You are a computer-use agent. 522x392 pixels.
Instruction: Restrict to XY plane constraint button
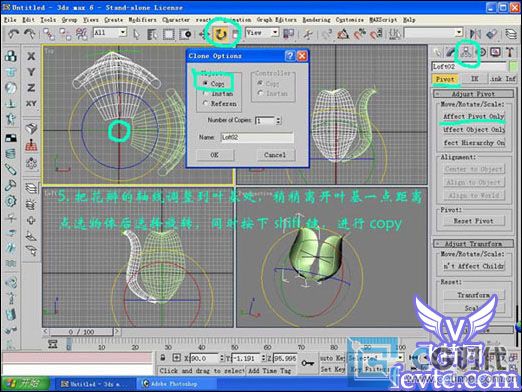(x=31, y=103)
